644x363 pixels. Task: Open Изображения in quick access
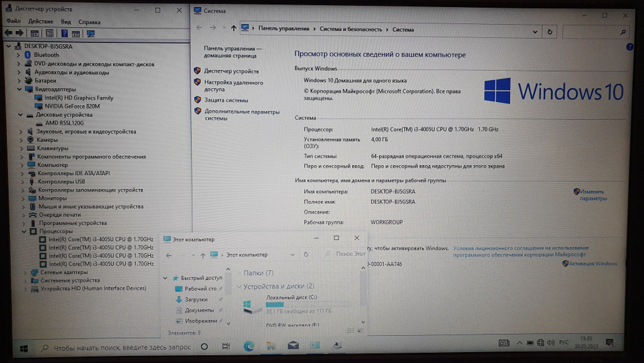pos(201,321)
